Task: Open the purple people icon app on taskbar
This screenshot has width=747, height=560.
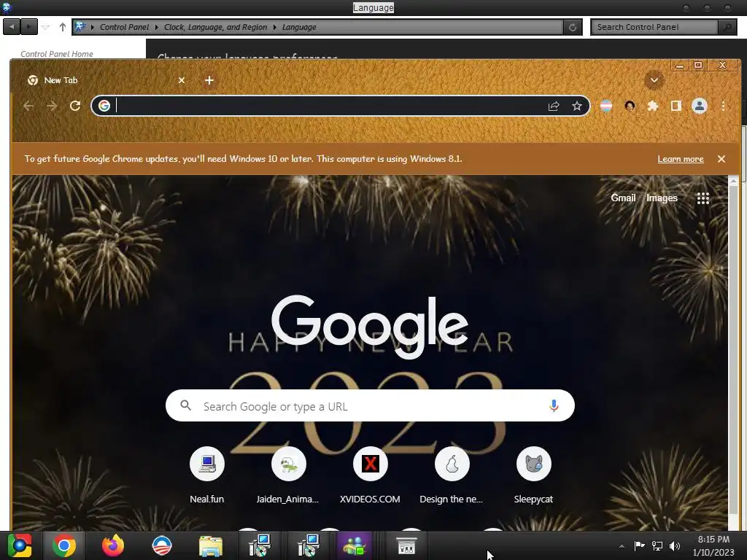Action: tap(355, 545)
